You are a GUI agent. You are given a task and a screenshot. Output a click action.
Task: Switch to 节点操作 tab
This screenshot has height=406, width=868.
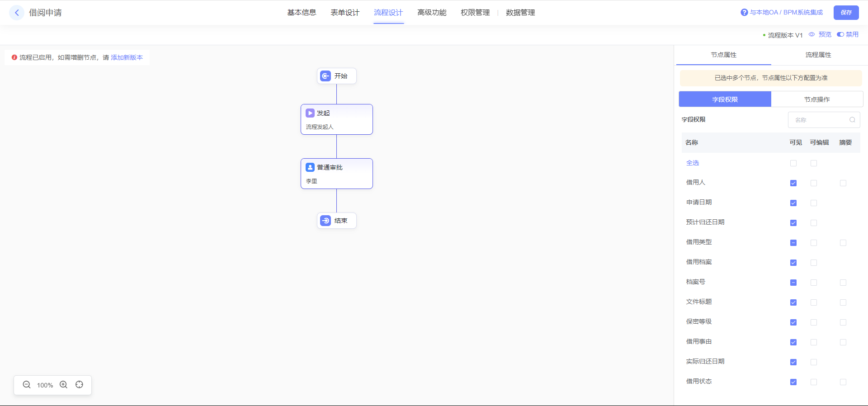pos(817,99)
